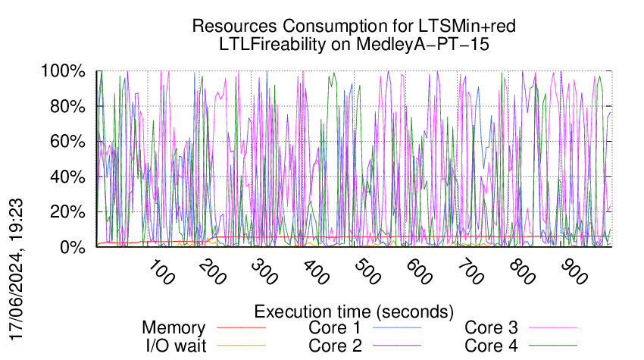Click the 40% y-axis label
This screenshot has width=644, height=360.
coord(67,177)
